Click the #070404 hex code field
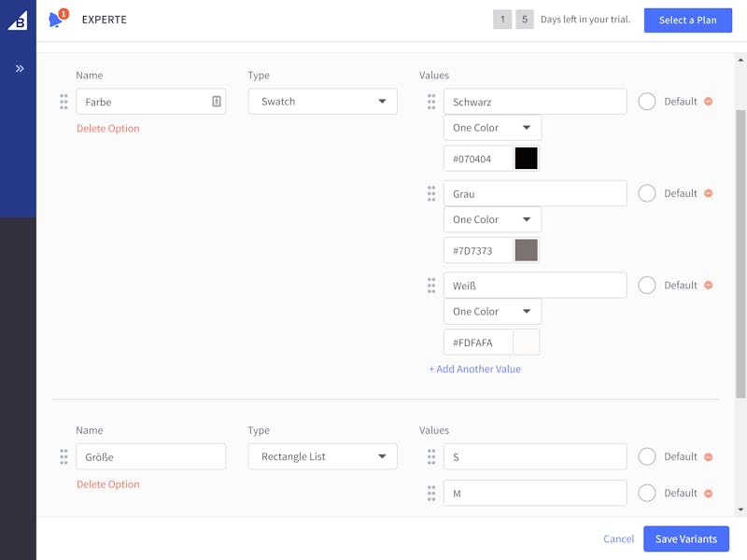Screen dimensions: 747x560 (478, 159)
